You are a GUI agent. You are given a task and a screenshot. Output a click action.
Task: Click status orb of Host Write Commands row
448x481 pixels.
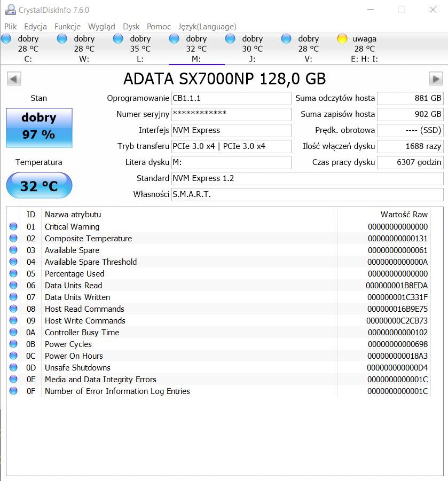(x=13, y=320)
